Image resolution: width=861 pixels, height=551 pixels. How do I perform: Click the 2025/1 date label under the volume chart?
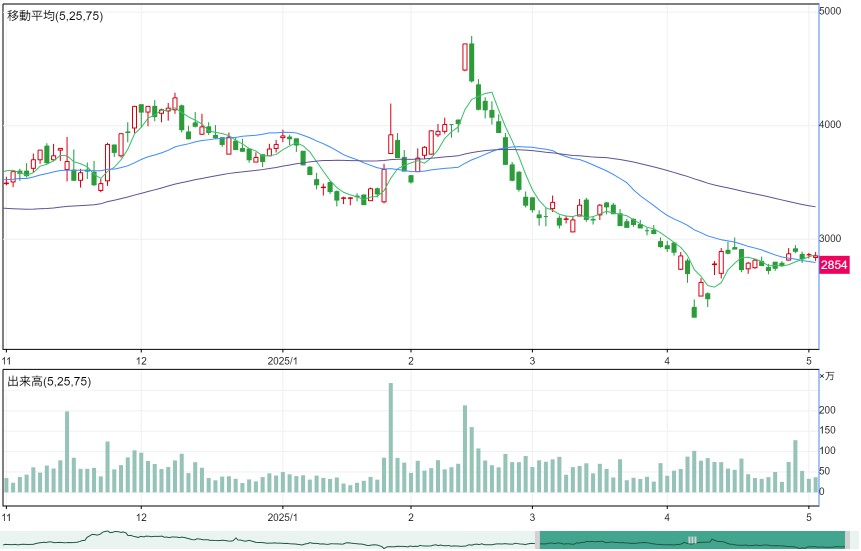pyautogui.click(x=282, y=517)
